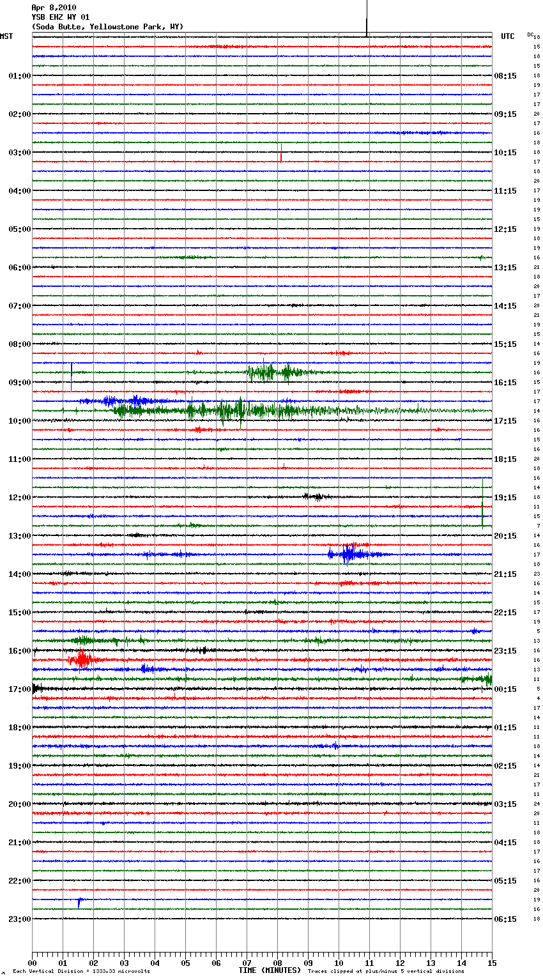Select the 23:15 UTC time label

pos(505,651)
